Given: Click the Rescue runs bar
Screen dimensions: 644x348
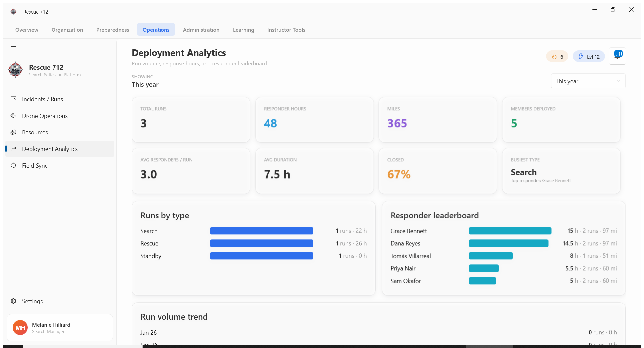Looking at the screenshot, I should (262, 243).
